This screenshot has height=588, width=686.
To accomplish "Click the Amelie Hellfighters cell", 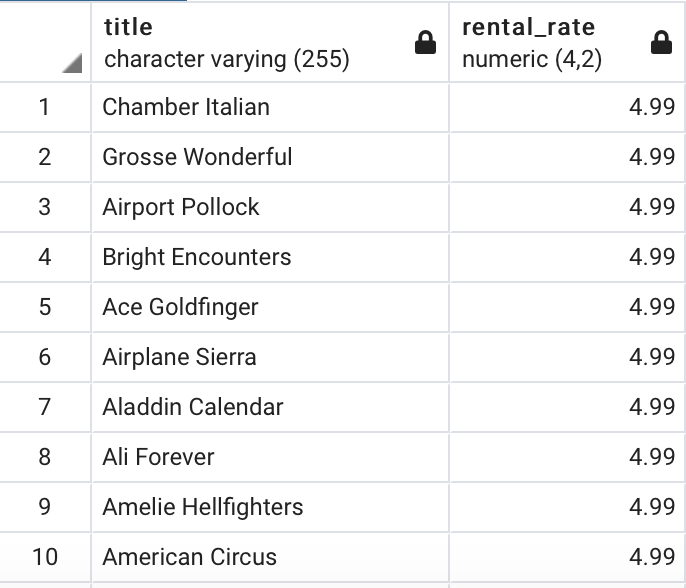I will point(270,507).
